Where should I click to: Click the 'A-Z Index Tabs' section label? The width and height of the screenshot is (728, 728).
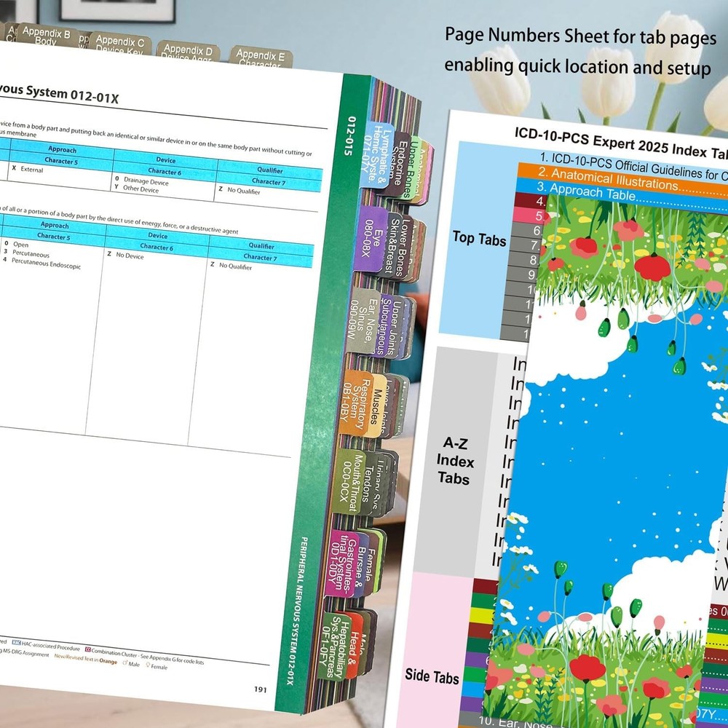click(x=455, y=461)
